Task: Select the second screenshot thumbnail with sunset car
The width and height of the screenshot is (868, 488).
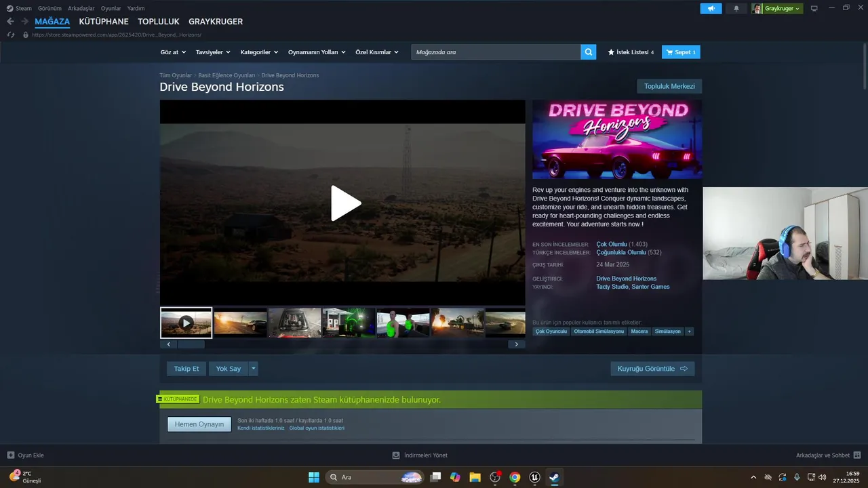Action: pyautogui.click(x=240, y=323)
